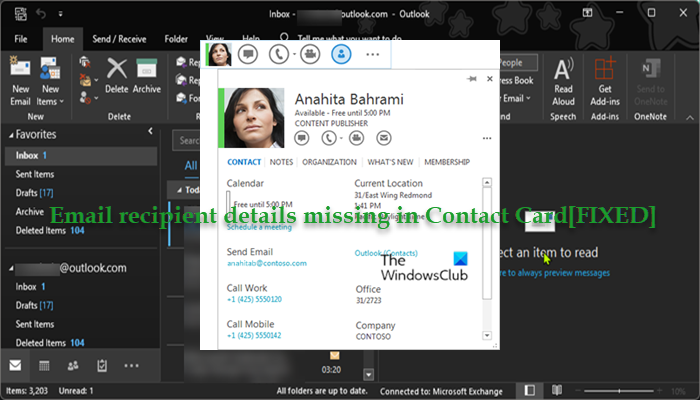Open the Ribbon Display Options

click(x=587, y=13)
